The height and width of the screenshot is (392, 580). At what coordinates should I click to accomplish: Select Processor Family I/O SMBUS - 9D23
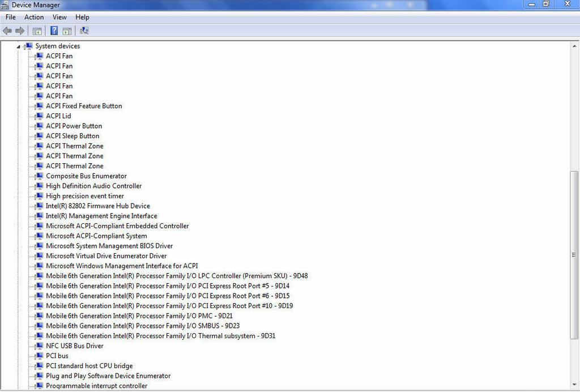[x=143, y=326]
